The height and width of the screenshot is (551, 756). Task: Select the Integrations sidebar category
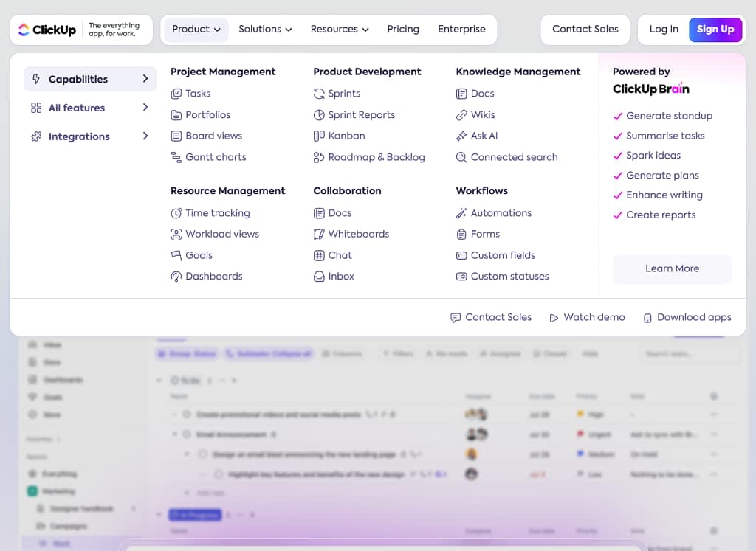(x=90, y=136)
